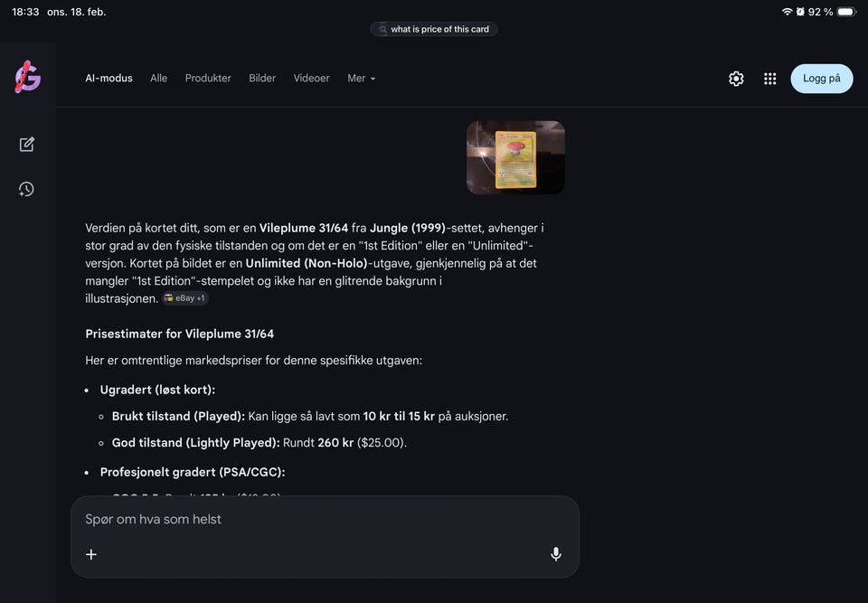Tap the plus icon to add attachment

point(91,554)
